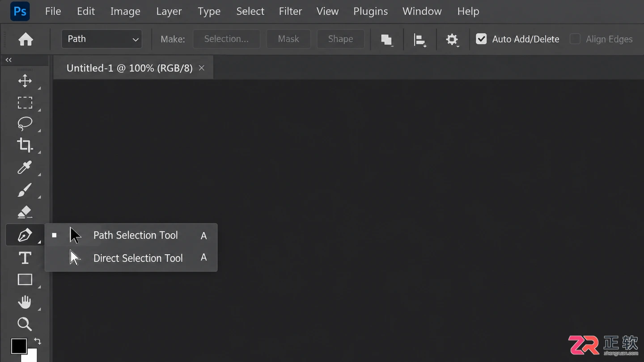This screenshot has width=644, height=362.
Task: Click the Make Mask button
Action: tap(288, 39)
